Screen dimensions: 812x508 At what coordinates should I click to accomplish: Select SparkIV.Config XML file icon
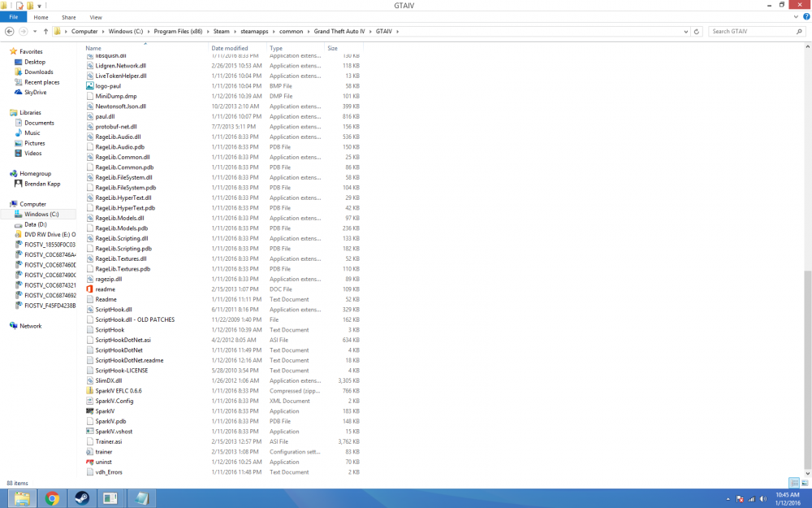89,402
